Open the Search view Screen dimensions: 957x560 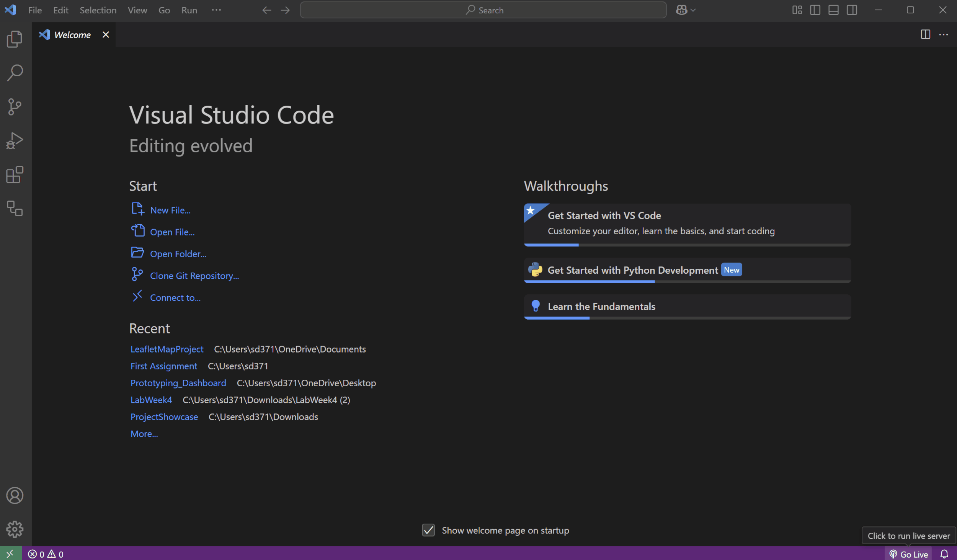[15, 72]
